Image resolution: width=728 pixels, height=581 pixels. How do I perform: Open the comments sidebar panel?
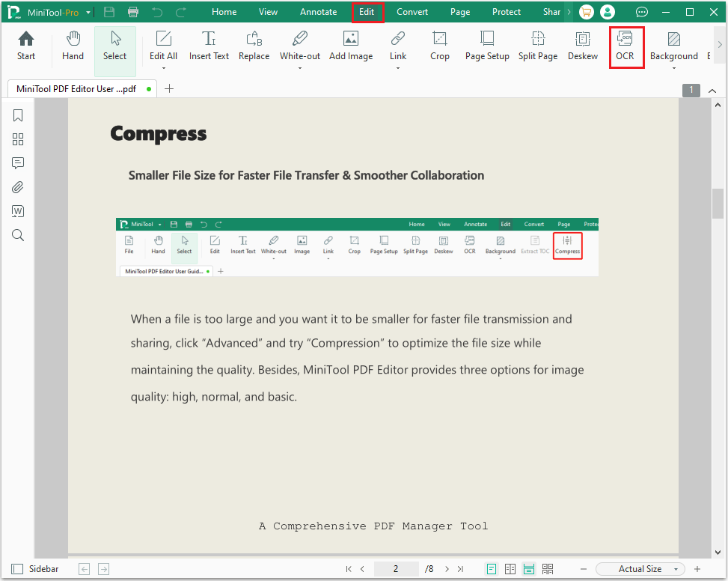(18, 163)
